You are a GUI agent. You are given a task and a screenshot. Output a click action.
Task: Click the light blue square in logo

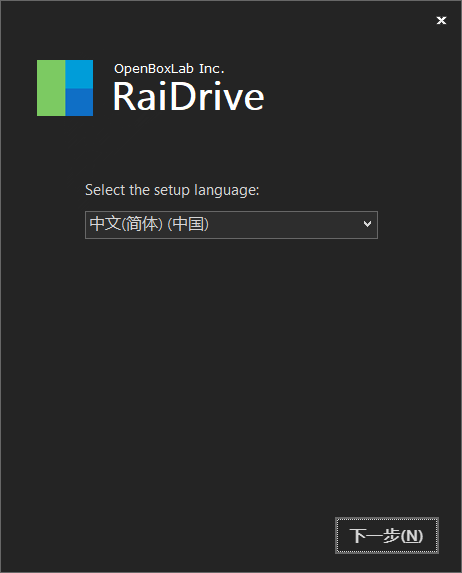[x=79, y=74]
